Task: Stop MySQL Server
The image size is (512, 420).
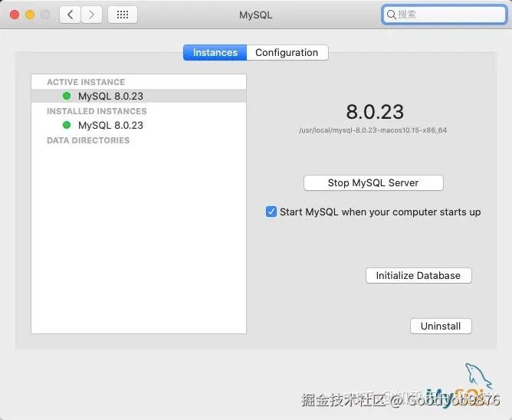Action: pos(373,183)
